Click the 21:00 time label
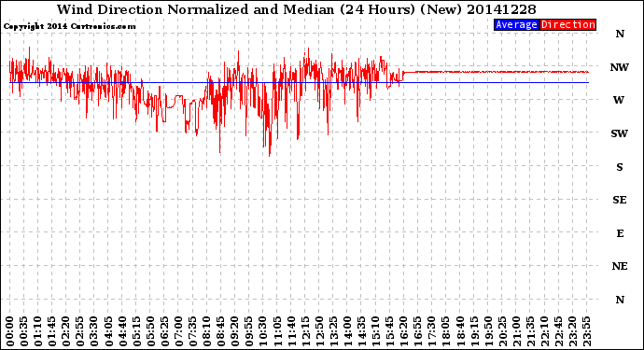Viewport: 644px width, 350px height. click(x=517, y=331)
